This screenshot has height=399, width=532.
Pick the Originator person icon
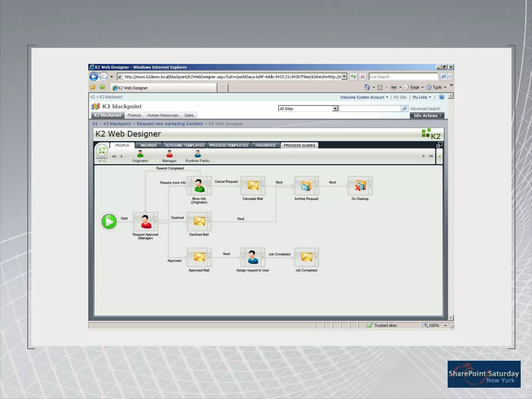pyautogui.click(x=140, y=154)
